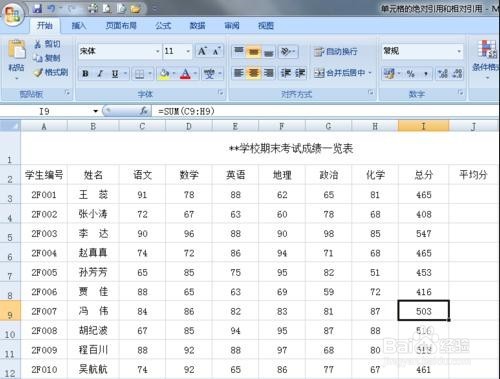The height and width of the screenshot is (379, 500).
Task: Toggle italic formatting
Action: [x=100, y=74]
